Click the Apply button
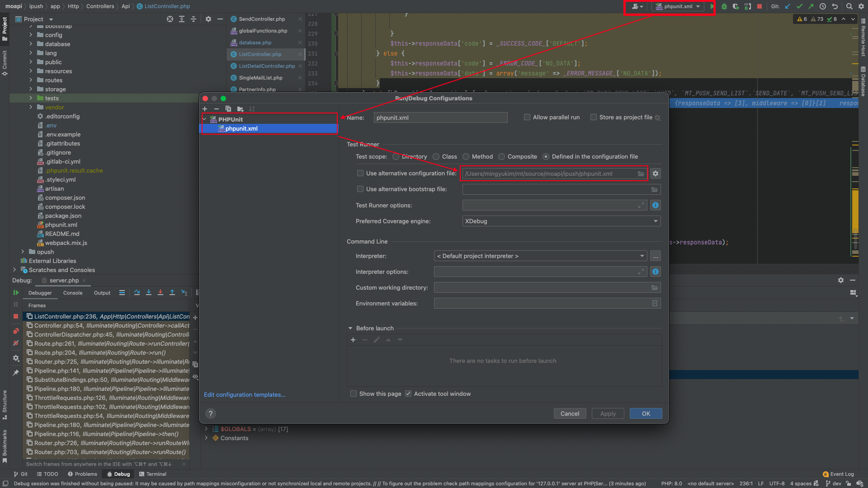The width and height of the screenshot is (868, 488). click(608, 414)
